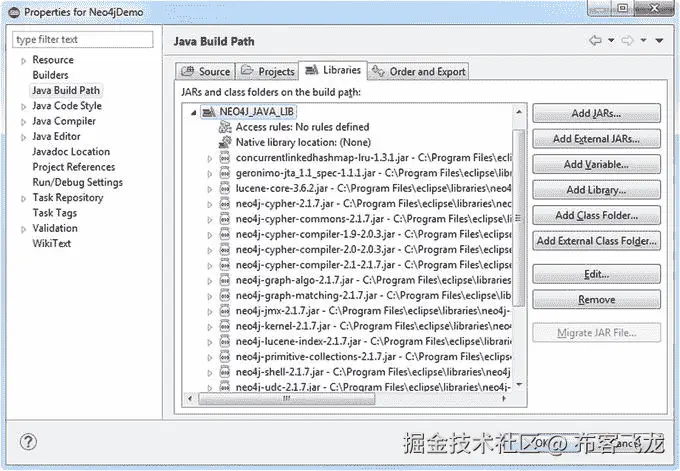This screenshot has width=680, height=471.
Task: Open the forward history dropdown arrow
Action: point(644,40)
